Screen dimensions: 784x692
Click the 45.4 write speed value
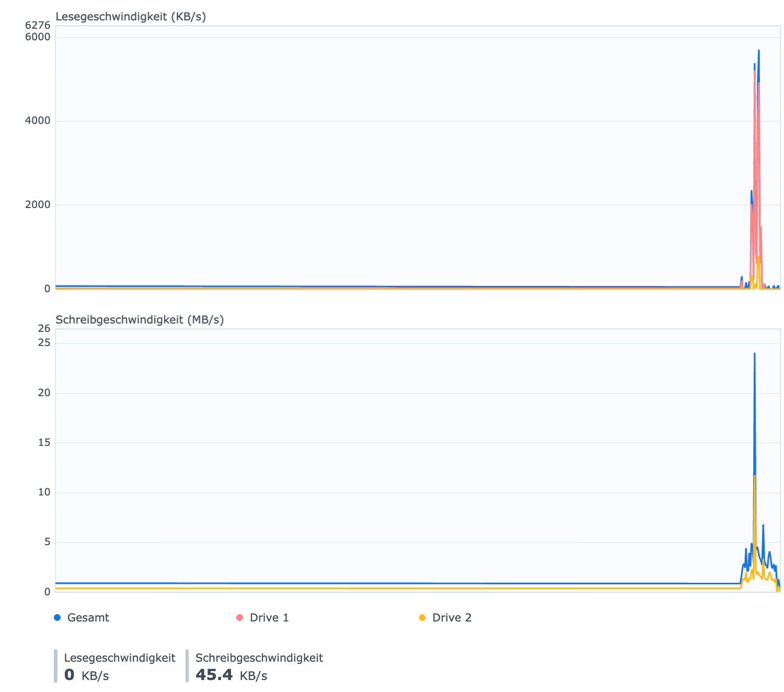point(214,675)
